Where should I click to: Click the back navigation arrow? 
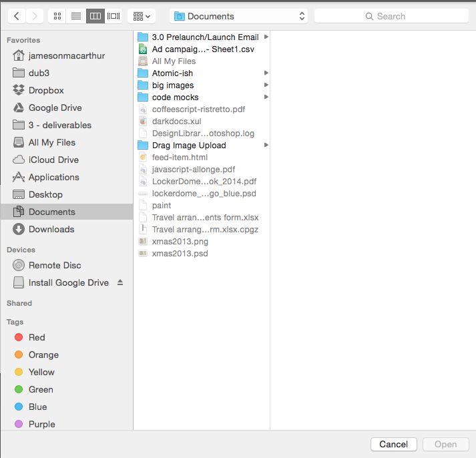tap(16, 15)
